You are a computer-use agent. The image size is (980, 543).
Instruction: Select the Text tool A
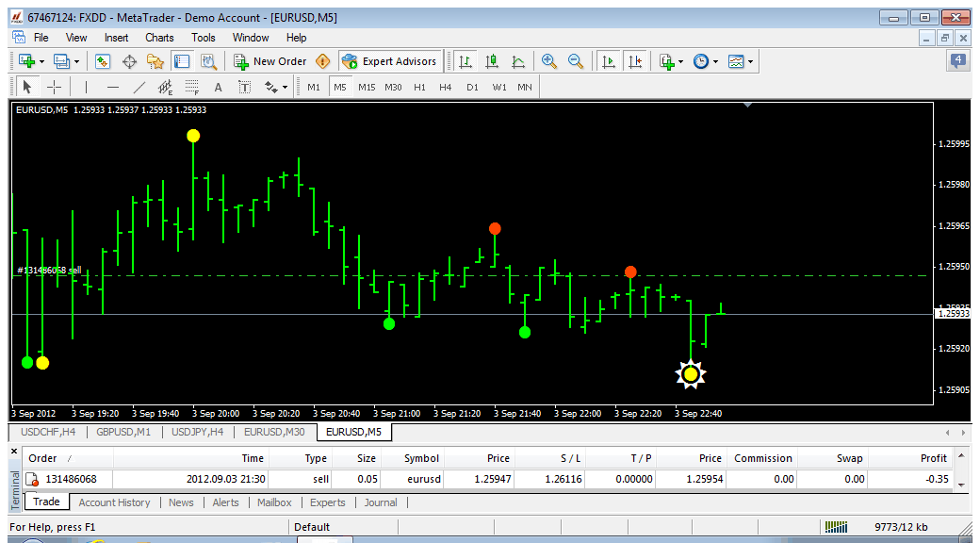(218, 87)
